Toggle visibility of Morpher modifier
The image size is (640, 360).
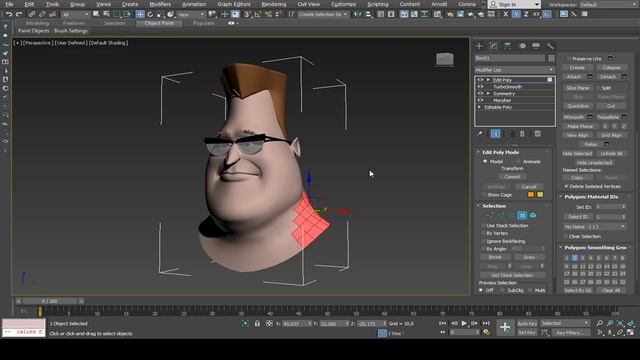(480, 100)
